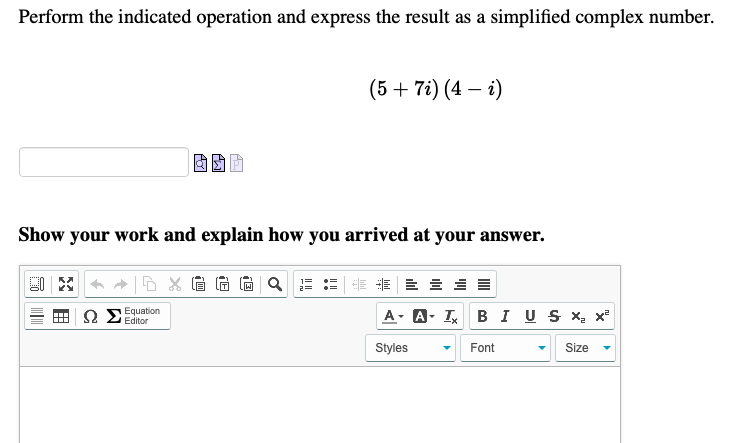Center align the text
Screen dimensions: 745x443
pyautogui.click(x=436, y=284)
